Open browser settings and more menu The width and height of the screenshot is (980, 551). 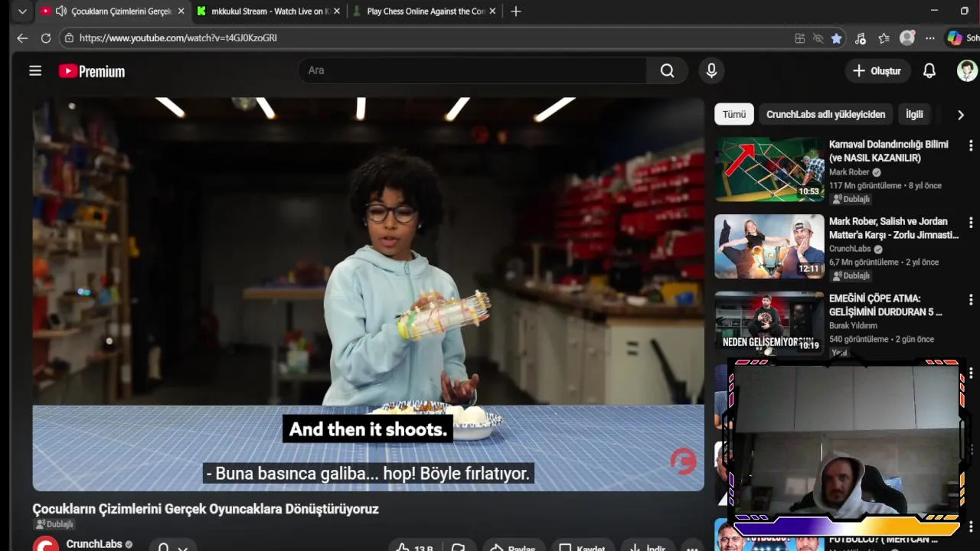coord(930,38)
